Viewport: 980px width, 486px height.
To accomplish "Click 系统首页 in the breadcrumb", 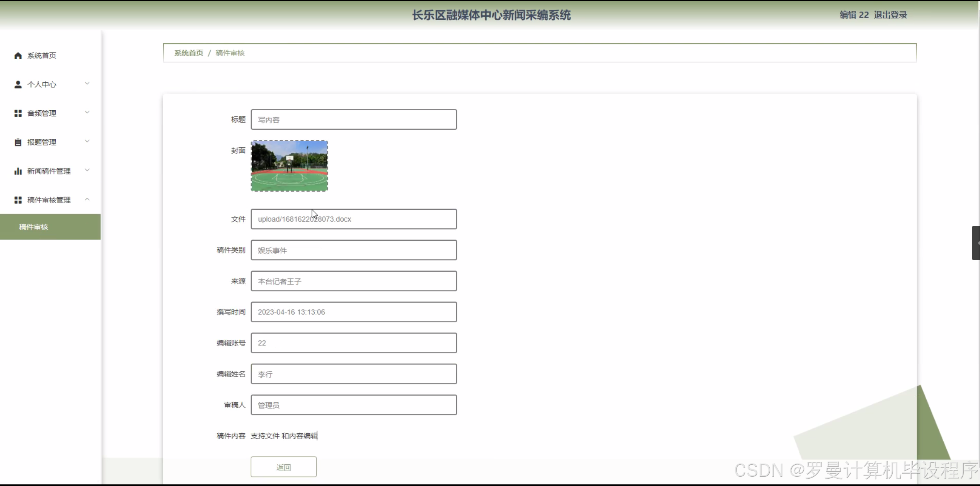I will tap(189, 53).
